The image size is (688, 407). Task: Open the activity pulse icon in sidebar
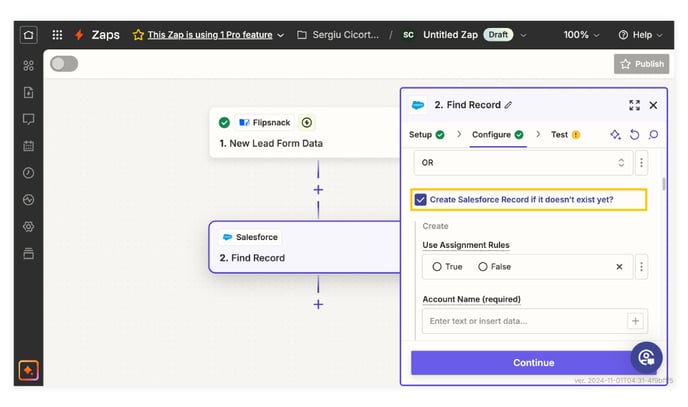click(29, 200)
